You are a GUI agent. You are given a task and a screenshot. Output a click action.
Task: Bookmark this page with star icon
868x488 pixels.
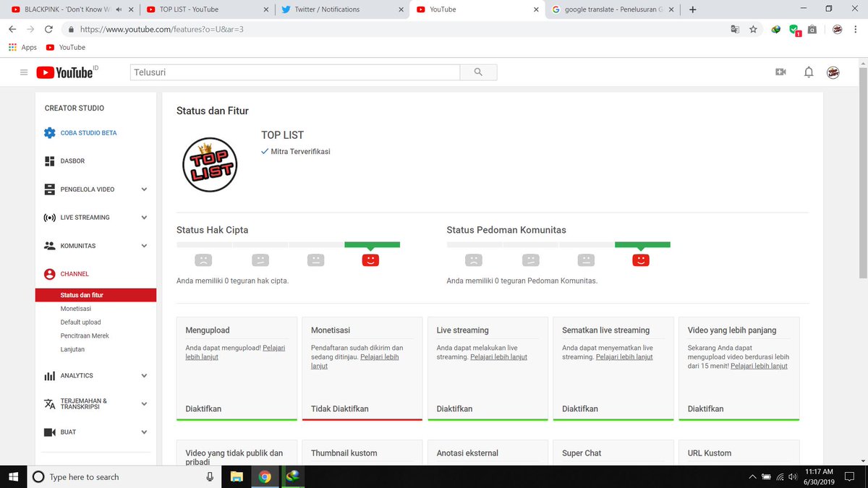[753, 30]
